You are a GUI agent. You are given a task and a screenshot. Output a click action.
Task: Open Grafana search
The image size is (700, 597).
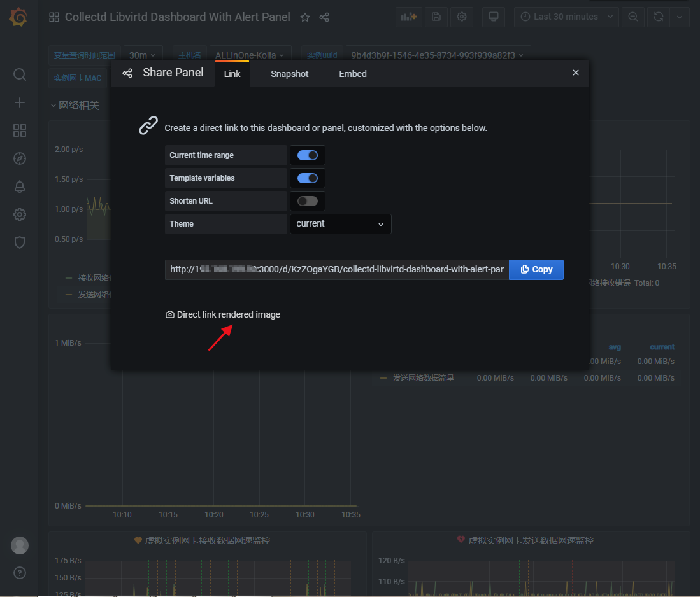point(19,74)
